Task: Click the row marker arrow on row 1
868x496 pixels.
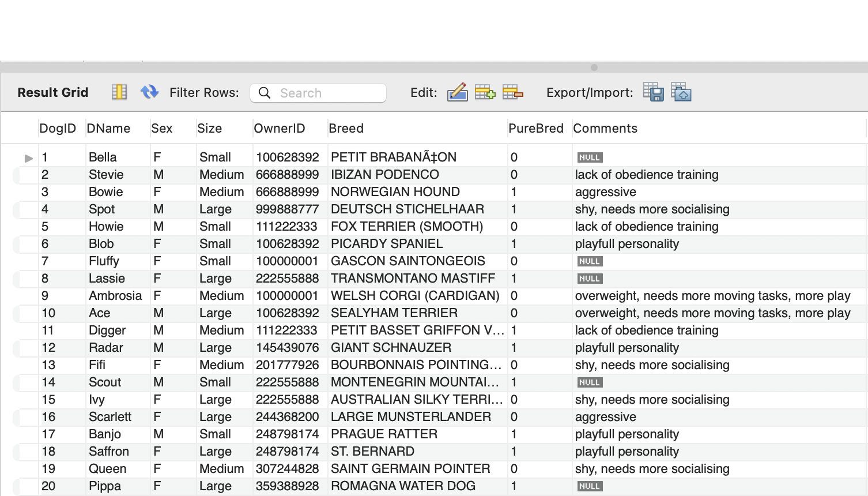Action: [x=28, y=157]
